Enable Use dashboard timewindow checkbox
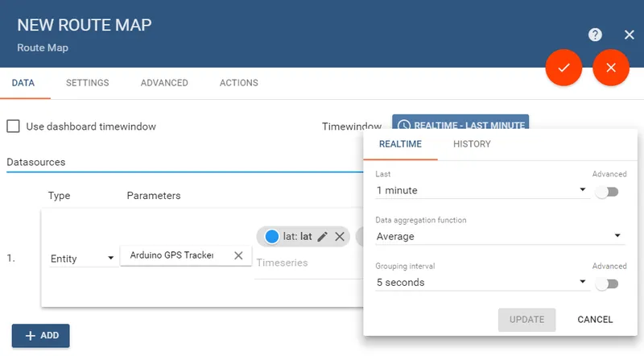 14,126
